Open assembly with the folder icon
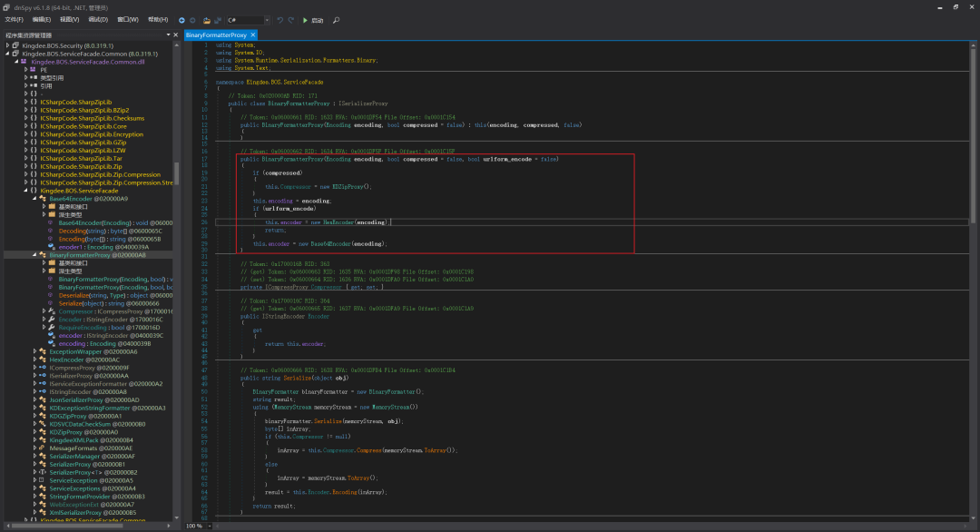Image resolution: width=980 pixels, height=532 pixels. click(x=206, y=21)
